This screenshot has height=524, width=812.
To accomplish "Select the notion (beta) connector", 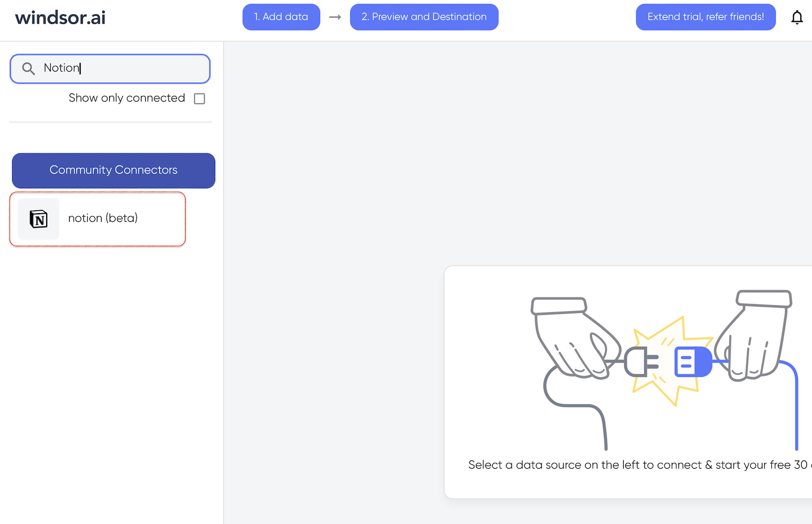I will (97, 219).
